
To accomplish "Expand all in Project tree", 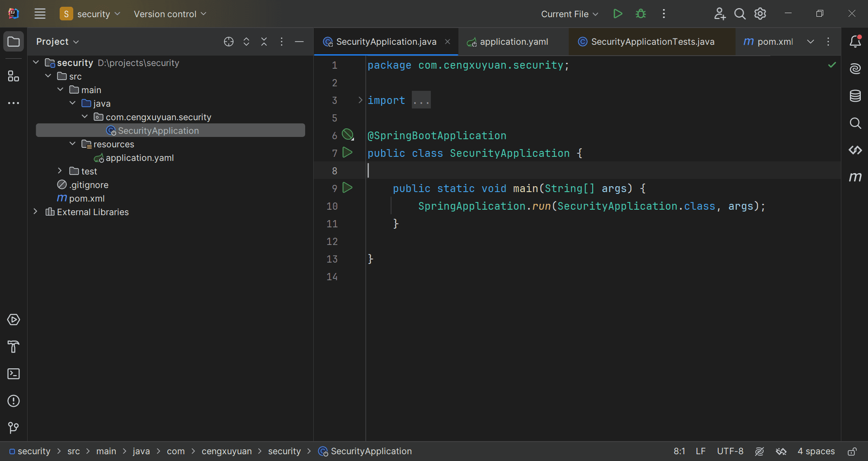I will pos(246,42).
